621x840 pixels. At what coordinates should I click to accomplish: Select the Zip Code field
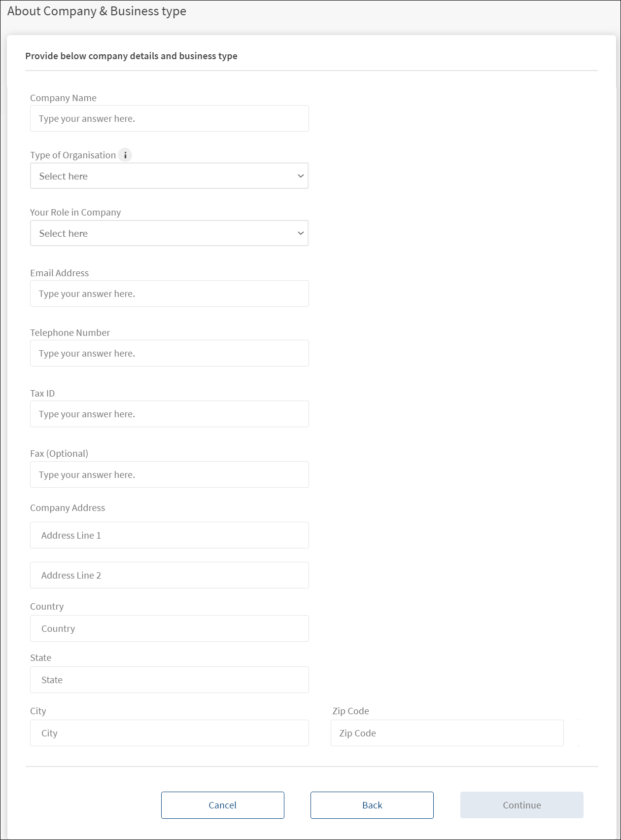tap(447, 733)
